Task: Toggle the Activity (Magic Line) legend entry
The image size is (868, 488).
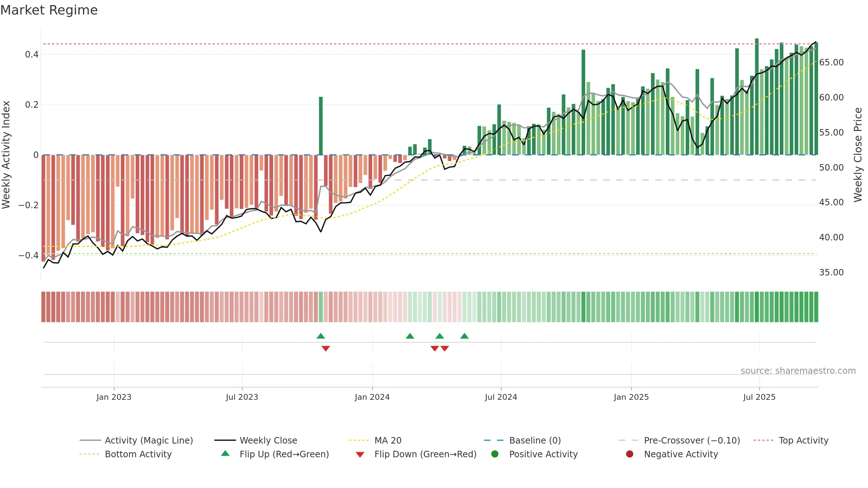Action: [136, 440]
